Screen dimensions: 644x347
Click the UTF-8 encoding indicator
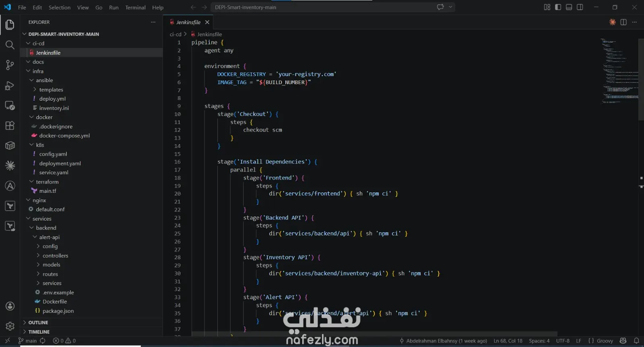click(563, 341)
